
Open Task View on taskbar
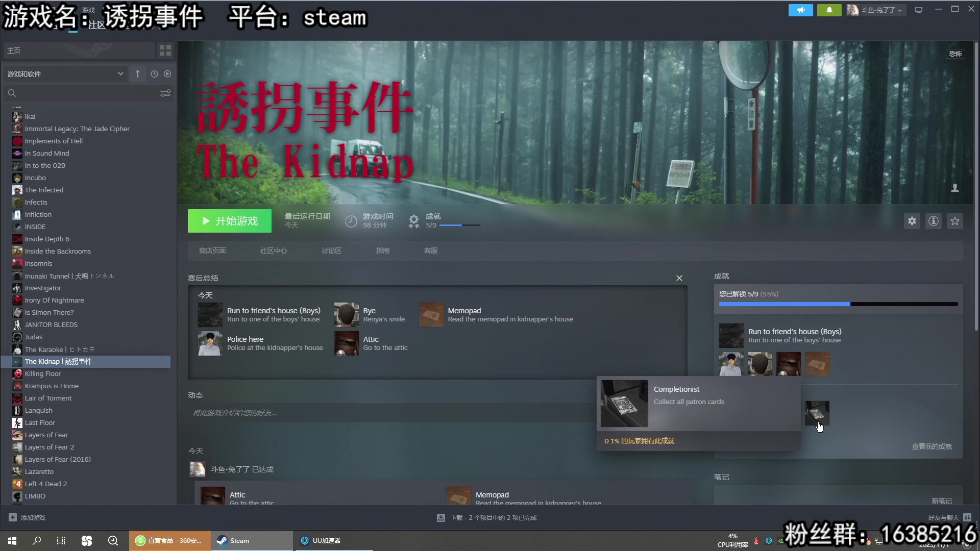pyautogui.click(x=61, y=541)
